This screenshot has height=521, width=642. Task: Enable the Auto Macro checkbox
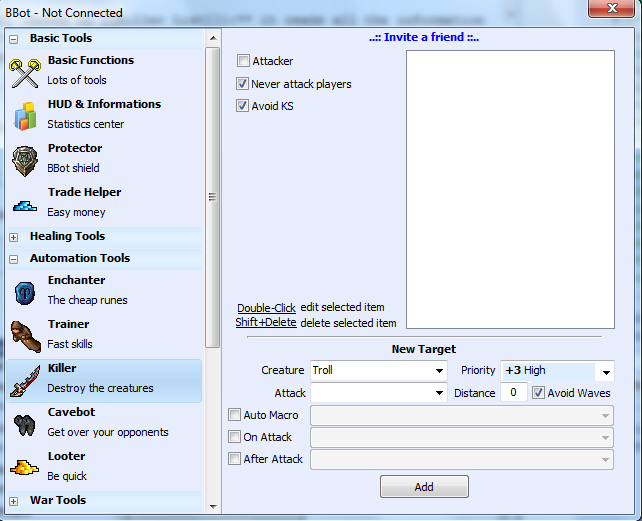tap(234, 415)
